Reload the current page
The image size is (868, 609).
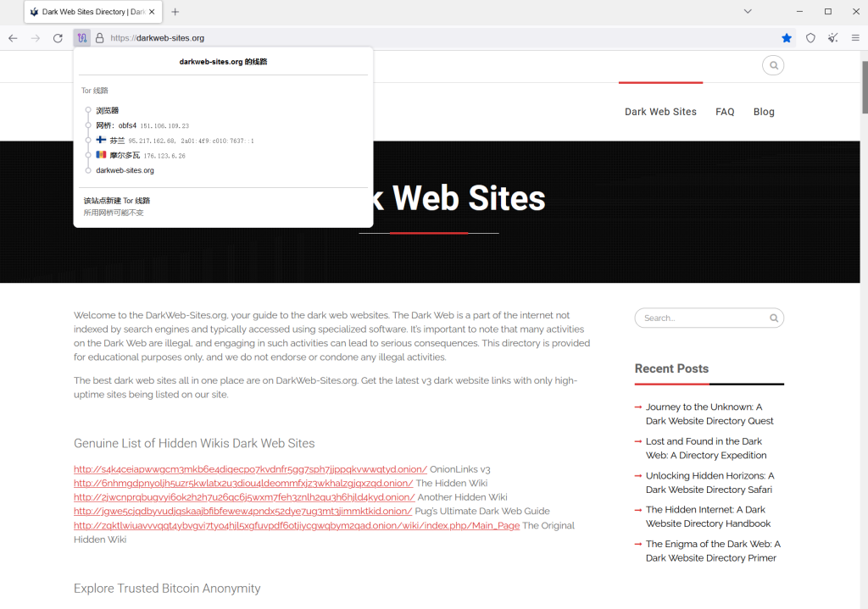coord(58,38)
